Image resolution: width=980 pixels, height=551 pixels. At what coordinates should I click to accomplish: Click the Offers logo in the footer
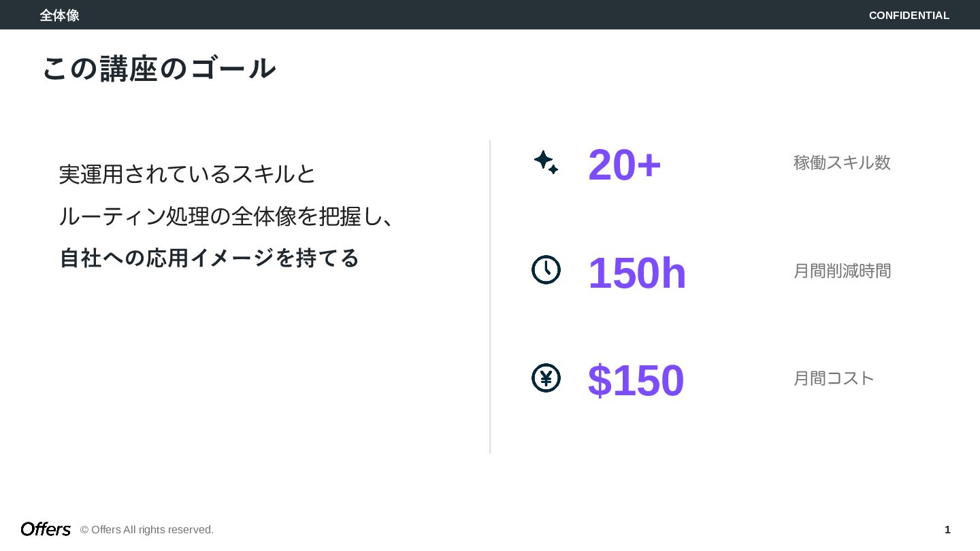(x=46, y=529)
